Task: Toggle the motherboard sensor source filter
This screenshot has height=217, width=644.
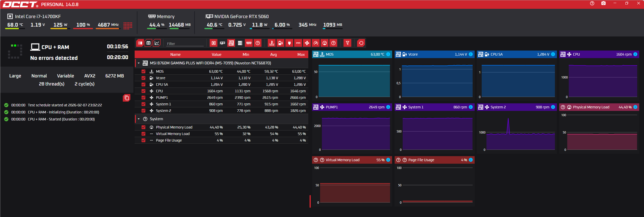Action: tap(231, 43)
